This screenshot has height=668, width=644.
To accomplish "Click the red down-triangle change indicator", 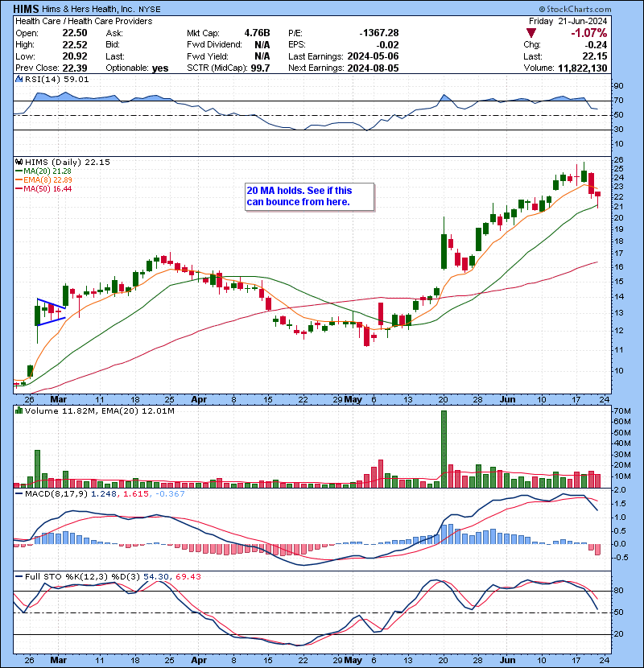I will (530, 33).
